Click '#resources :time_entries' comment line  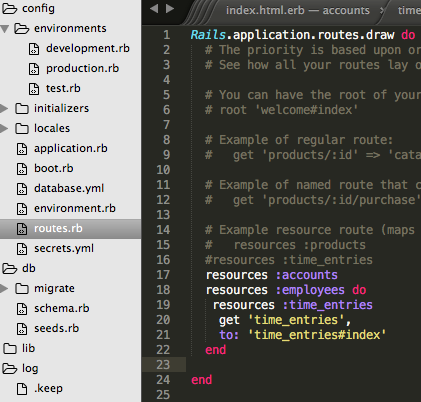289,260
